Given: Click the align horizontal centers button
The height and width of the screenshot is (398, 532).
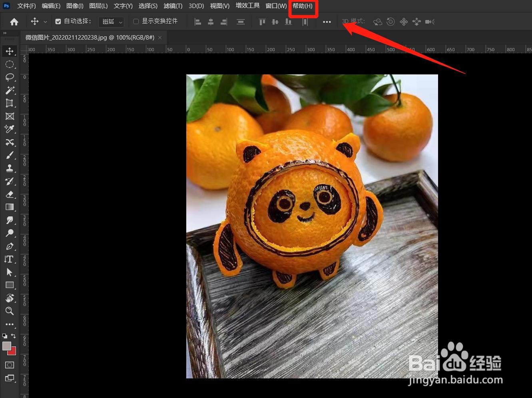Looking at the screenshot, I should [211, 22].
